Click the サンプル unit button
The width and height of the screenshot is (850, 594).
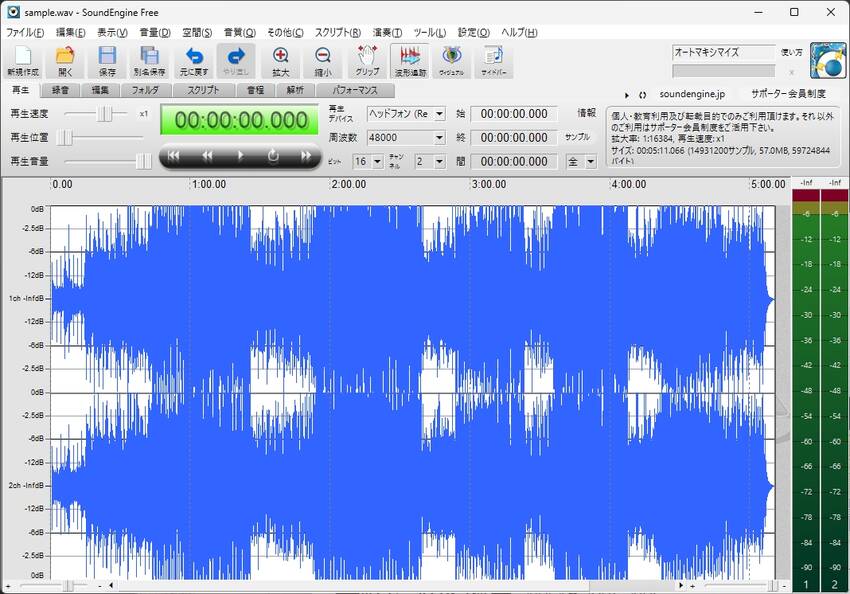tap(577, 137)
